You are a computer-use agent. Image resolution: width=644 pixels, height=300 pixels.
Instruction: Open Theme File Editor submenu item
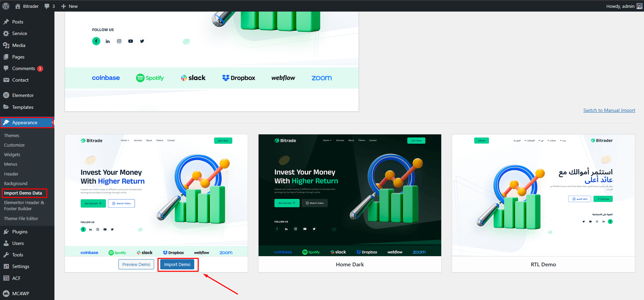(x=21, y=218)
